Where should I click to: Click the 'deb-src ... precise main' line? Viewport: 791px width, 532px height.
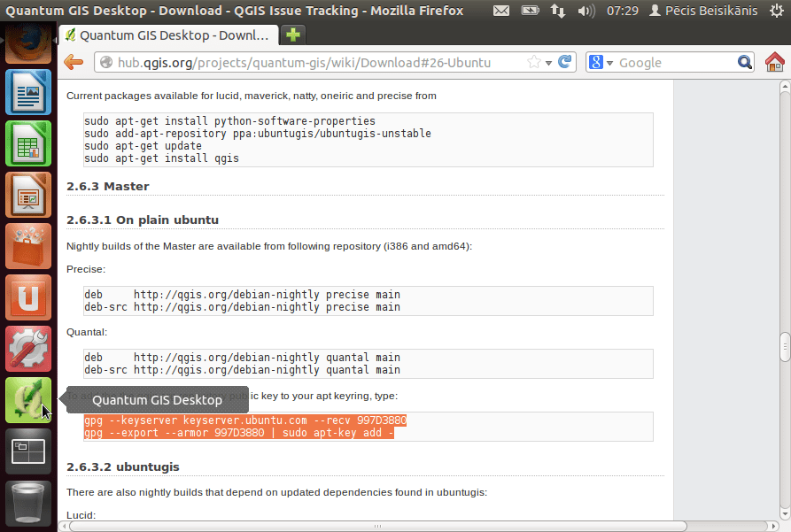(x=242, y=307)
